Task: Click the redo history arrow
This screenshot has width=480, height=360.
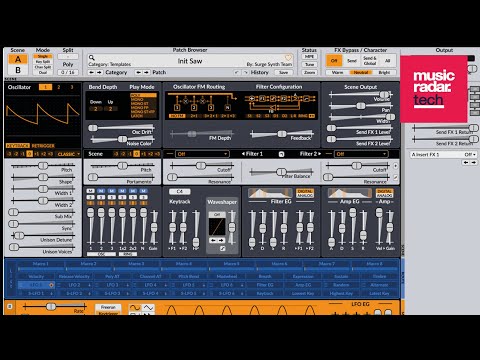Action: 246,72
